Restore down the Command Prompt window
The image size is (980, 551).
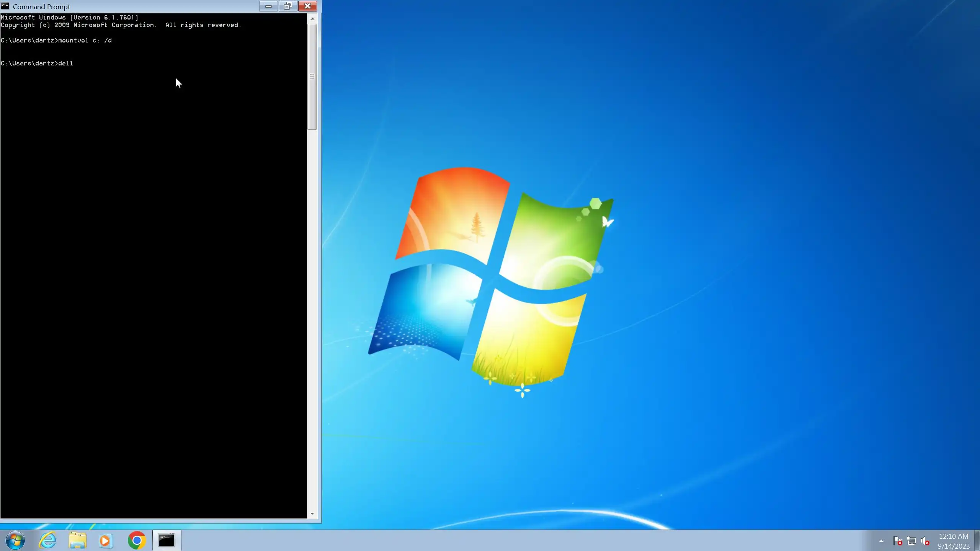288,6
